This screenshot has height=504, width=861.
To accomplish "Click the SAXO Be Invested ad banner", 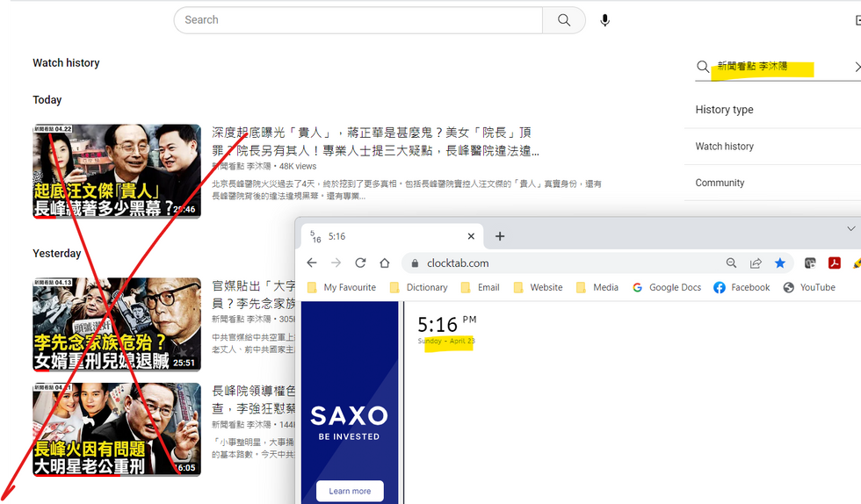I will 350,402.
